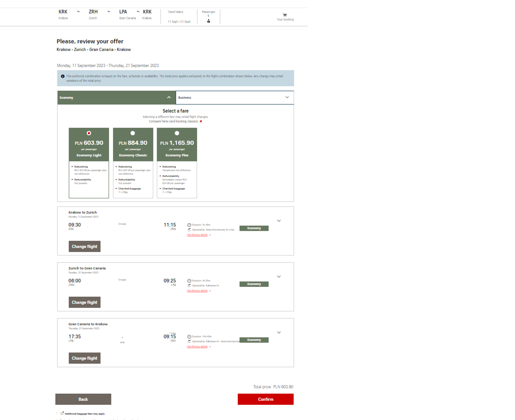The height and width of the screenshot is (420, 515).
Task: Change the Krakow to Zurich flight
Action: coord(84,247)
